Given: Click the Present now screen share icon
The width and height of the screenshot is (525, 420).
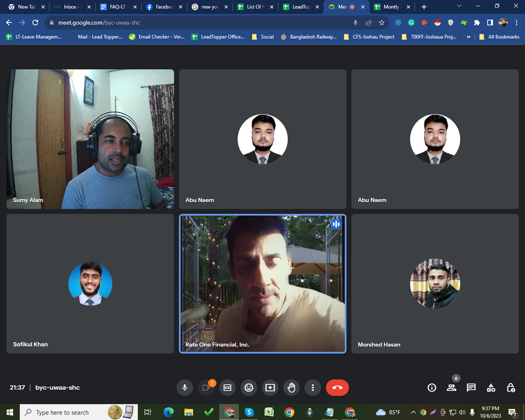Looking at the screenshot, I should pos(270,388).
